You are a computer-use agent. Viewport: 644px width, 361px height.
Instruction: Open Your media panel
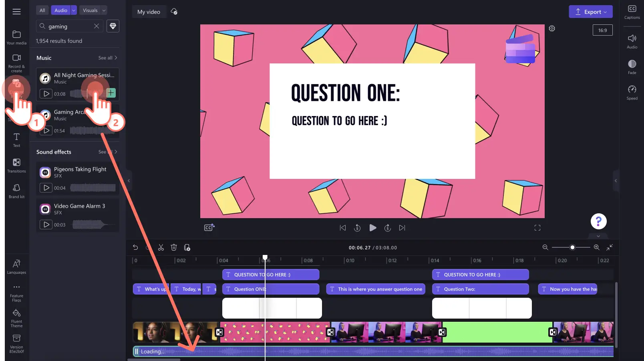click(16, 38)
